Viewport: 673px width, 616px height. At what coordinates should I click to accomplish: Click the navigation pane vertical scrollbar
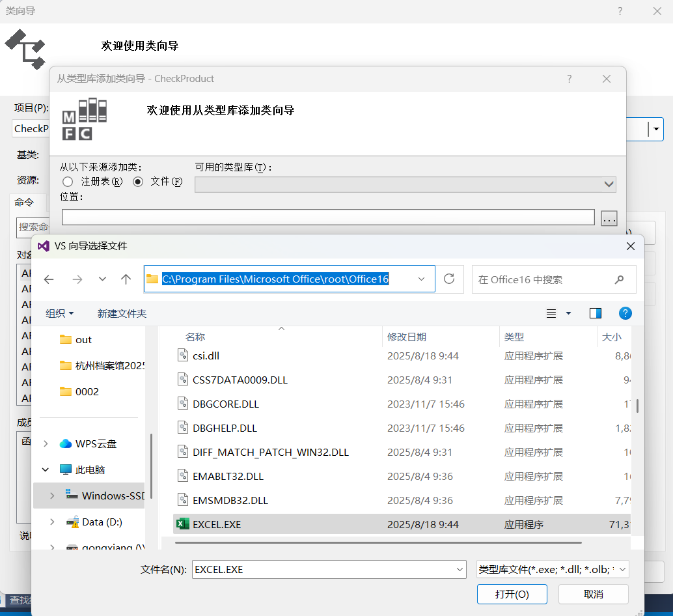[x=151, y=466]
